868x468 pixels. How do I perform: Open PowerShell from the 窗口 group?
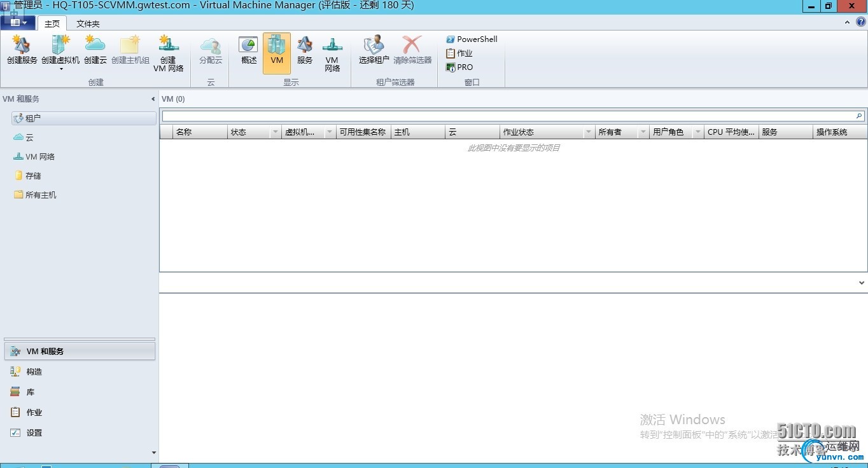point(472,39)
